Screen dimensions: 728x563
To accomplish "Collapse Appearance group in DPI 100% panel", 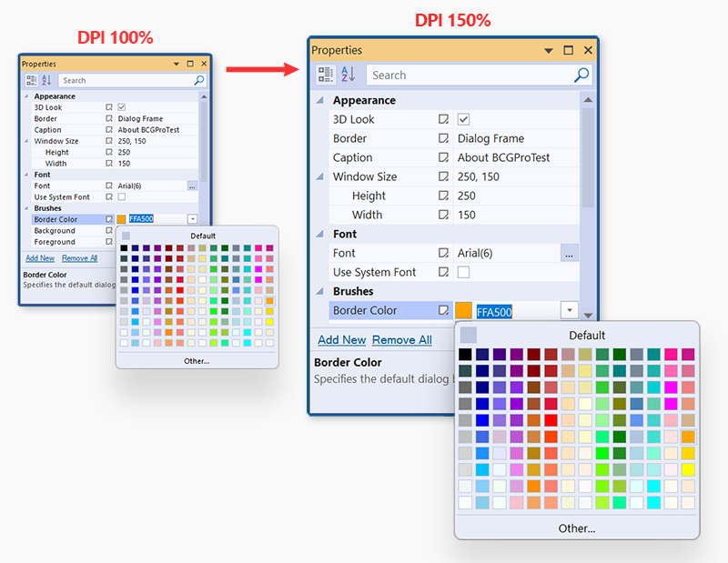I will pos(26,96).
